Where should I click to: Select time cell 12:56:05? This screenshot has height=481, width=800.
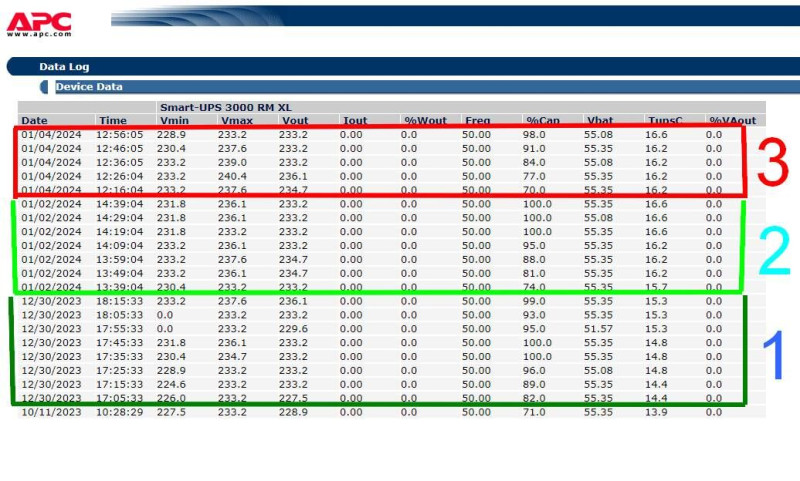119,135
